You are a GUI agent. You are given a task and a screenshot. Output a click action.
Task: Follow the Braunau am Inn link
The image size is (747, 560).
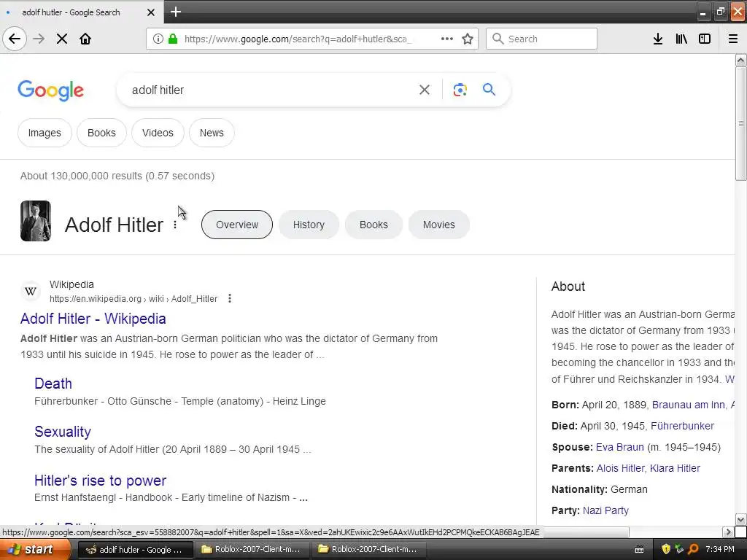689,405
